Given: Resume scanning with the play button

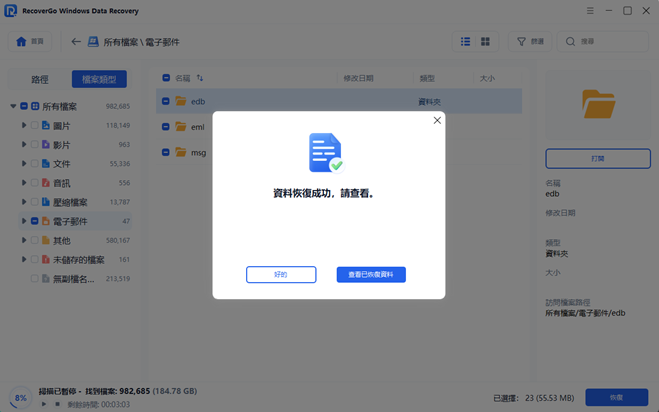Looking at the screenshot, I should [44, 404].
